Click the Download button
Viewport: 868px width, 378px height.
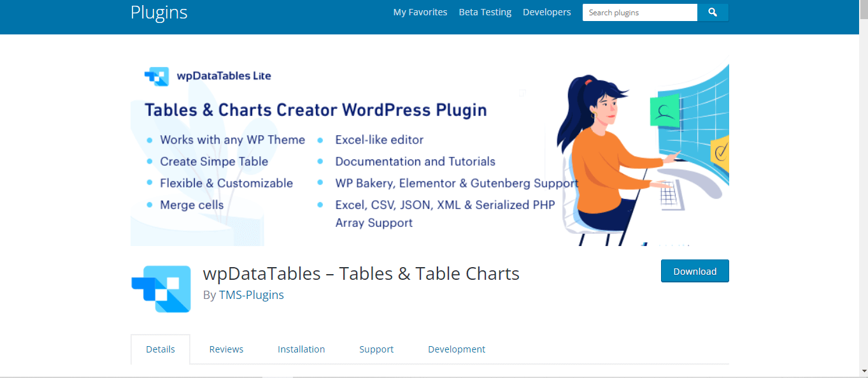tap(695, 271)
